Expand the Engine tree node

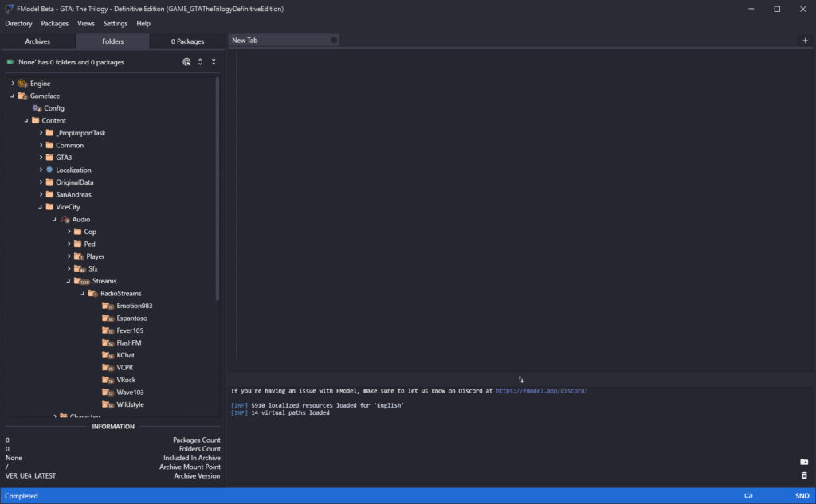pyautogui.click(x=13, y=84)
